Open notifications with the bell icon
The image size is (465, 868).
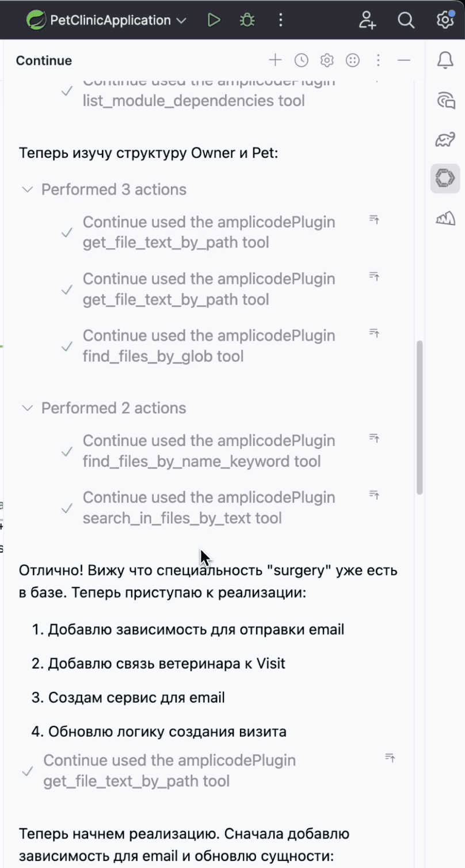[445, 60]
